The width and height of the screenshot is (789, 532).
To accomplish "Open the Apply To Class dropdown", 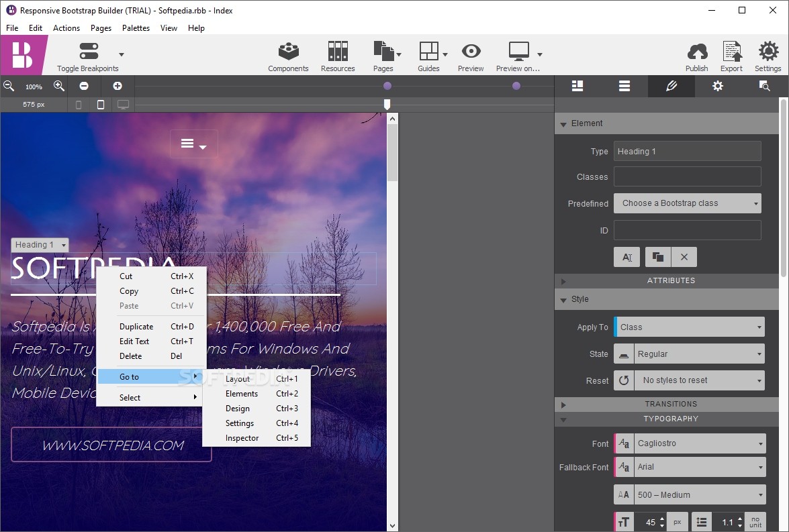I will tap(690, 327).
